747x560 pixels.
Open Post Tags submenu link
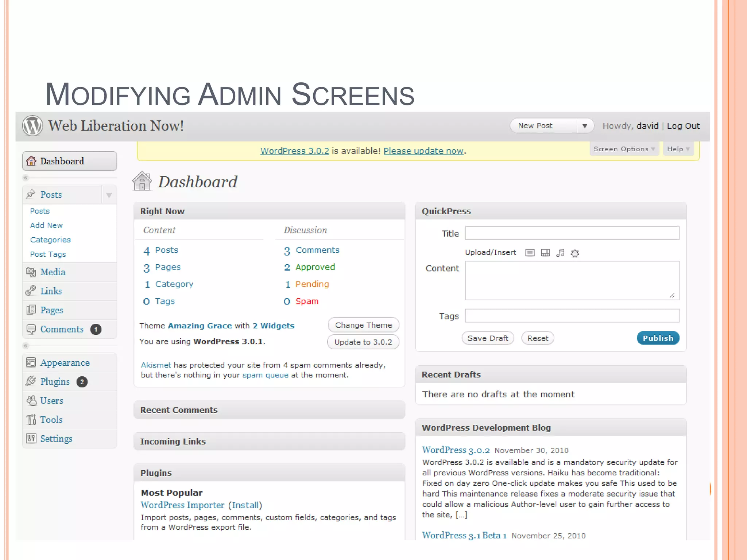tap(48, 254)
